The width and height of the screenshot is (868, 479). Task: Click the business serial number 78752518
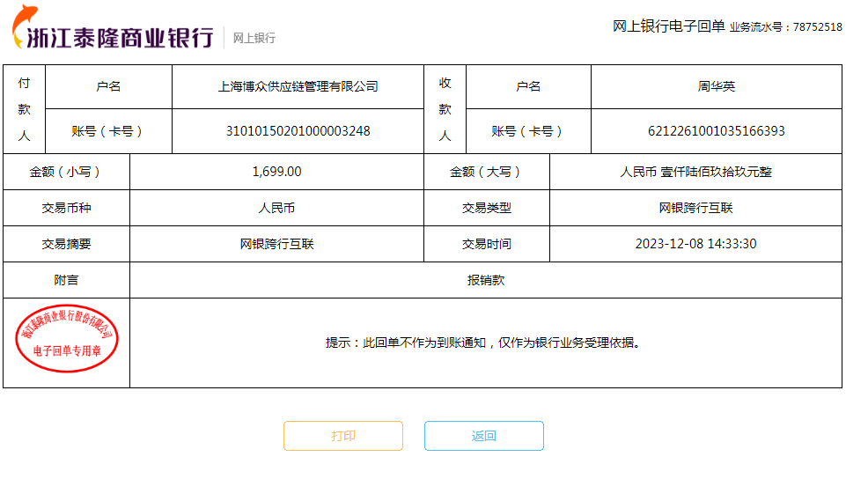(817, 27)
